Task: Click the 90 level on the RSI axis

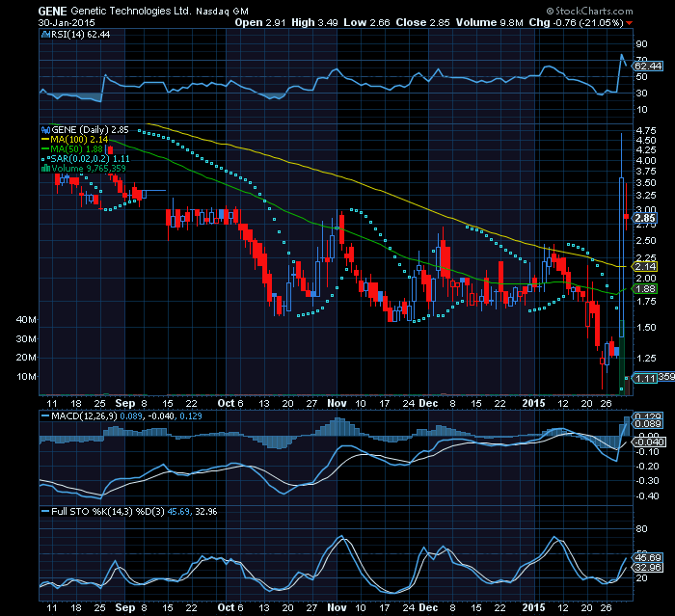Action: click(x=641, y=44)
